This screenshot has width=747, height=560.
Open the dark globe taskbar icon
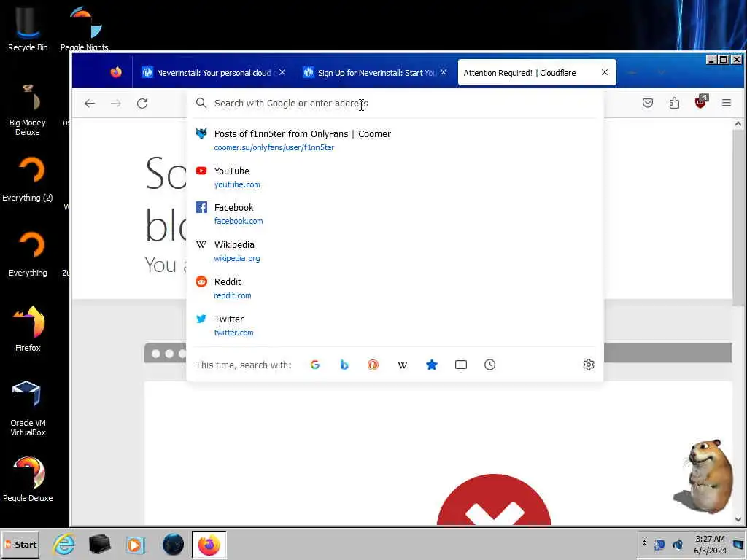pyautogui.click(x=173, y=544)
